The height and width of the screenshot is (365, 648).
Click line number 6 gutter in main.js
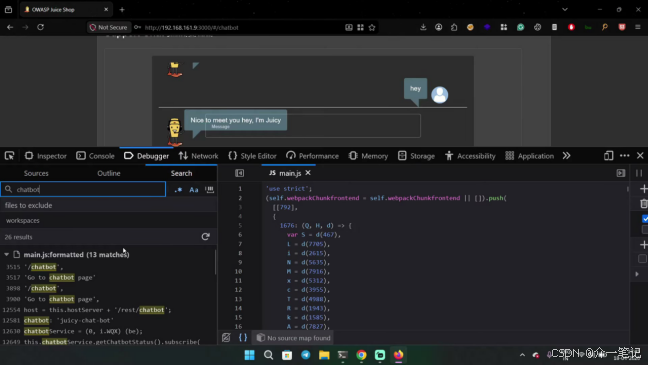pos(240,235)
